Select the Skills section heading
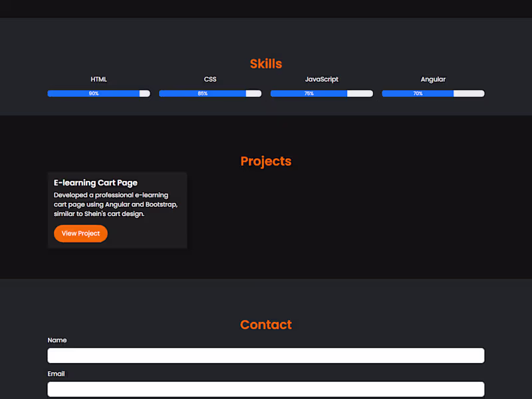Image resolution: width=532 pixels, height=399 pixels. click(x=266, y=64)
